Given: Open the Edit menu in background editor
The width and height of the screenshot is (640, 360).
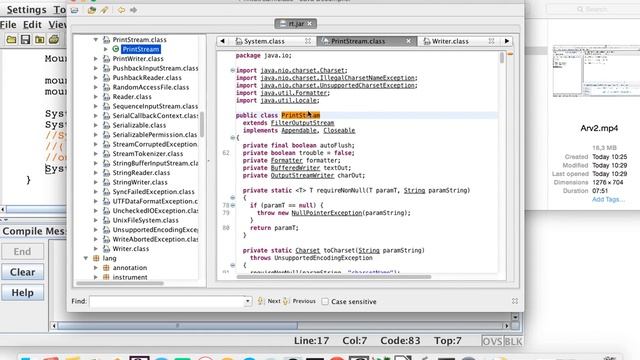Looking at the screenshot, I should click(x=32, y=24).
